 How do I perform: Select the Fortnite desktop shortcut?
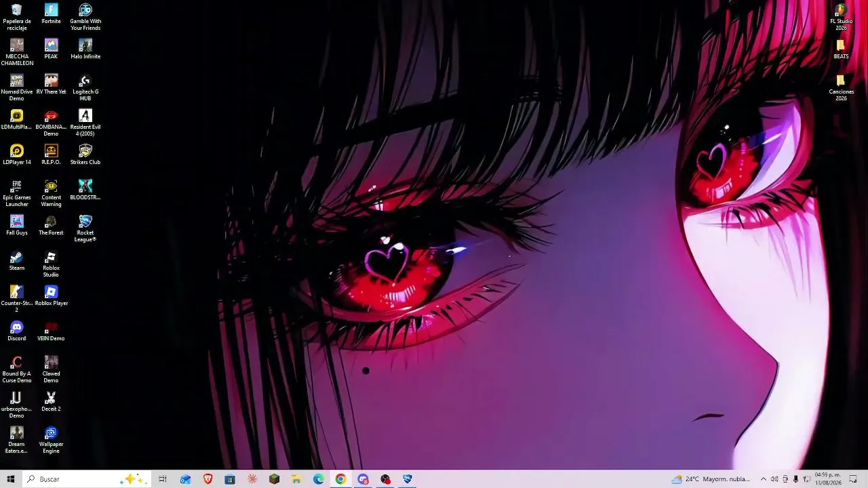(x=51, y=14)
